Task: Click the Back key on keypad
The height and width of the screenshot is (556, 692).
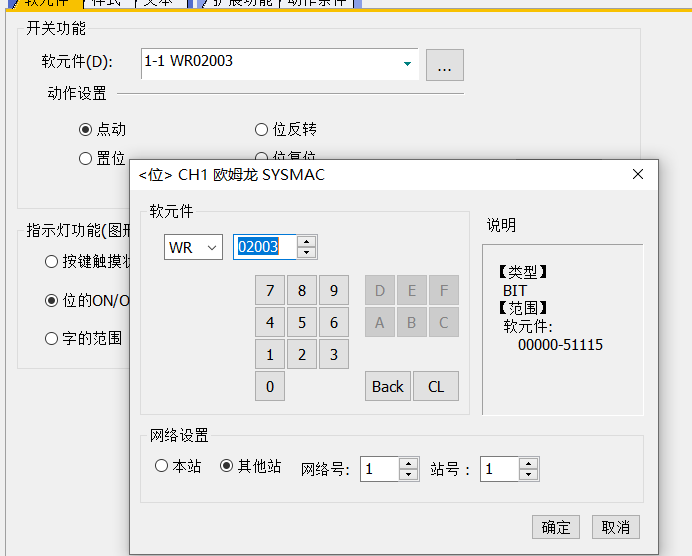Action: 388,386
